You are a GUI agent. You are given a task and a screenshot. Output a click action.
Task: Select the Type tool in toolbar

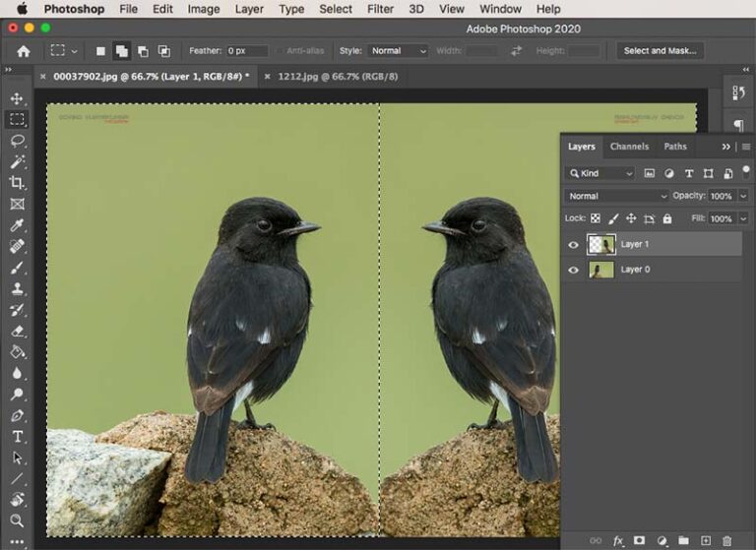pos(18,437)
